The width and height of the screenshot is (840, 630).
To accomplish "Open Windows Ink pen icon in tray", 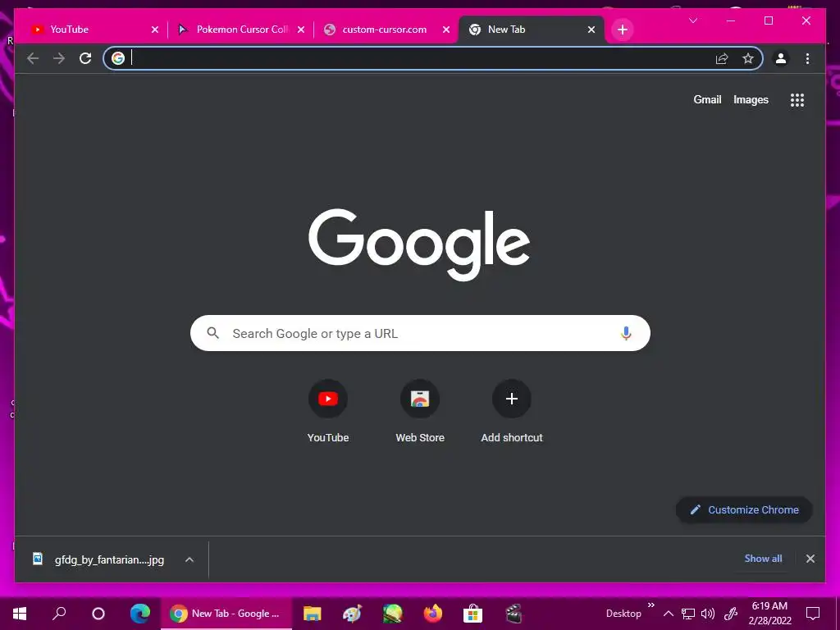I will (731, 614).
